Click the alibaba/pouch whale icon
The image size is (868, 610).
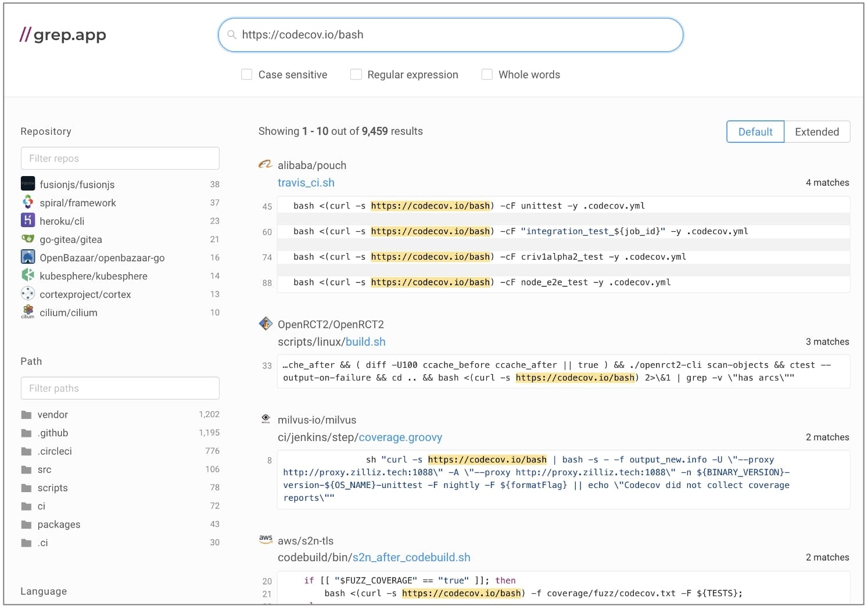[x=265, y=164]
